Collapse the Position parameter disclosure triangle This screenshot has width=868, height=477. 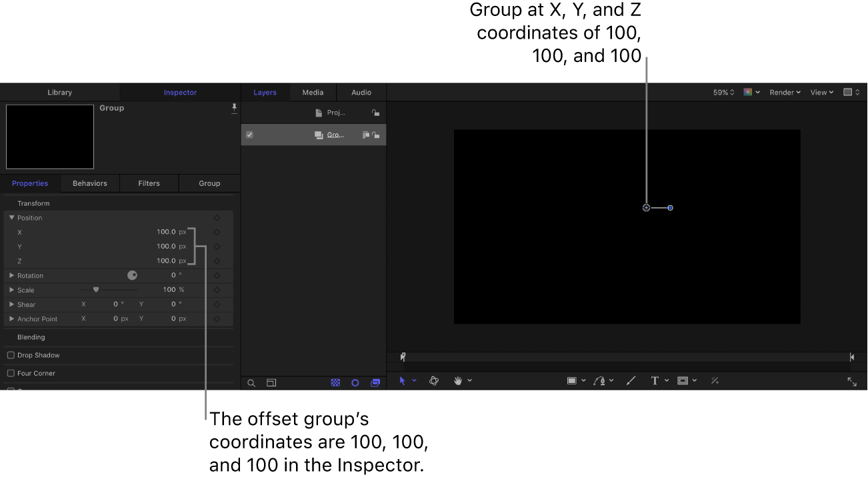(x=11, y=217)
